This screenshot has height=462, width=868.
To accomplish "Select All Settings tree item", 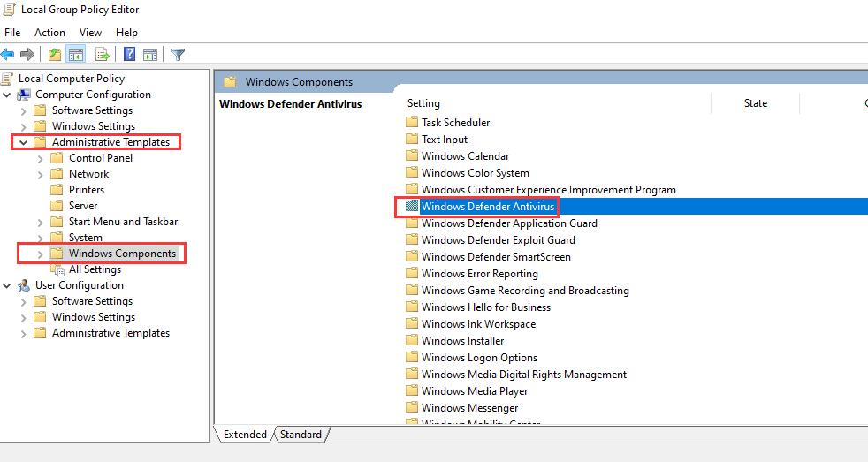I will coord(95,269).
